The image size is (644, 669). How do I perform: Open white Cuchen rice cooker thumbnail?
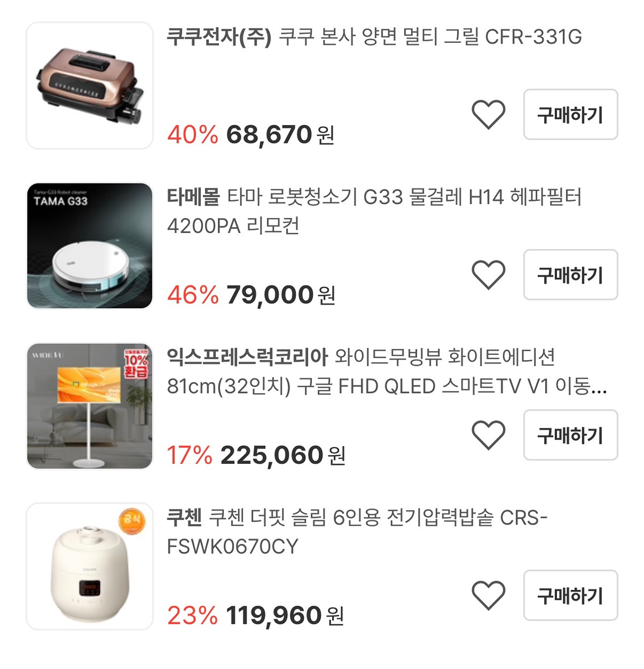pyautogui.click(x=90, y=566)
